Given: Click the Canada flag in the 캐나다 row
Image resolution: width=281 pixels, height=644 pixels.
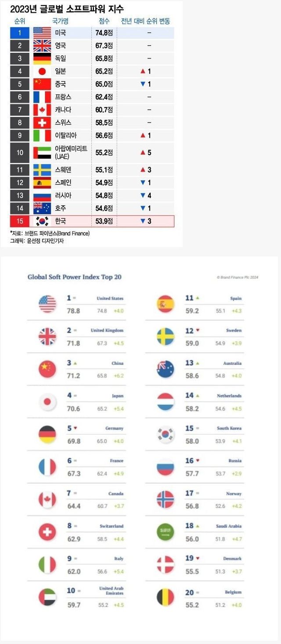Looking at the screenshot, I should (42, 109).
